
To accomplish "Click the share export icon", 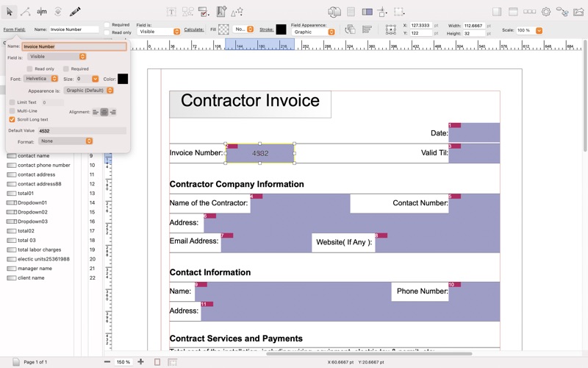I will [x=578, y=12].
